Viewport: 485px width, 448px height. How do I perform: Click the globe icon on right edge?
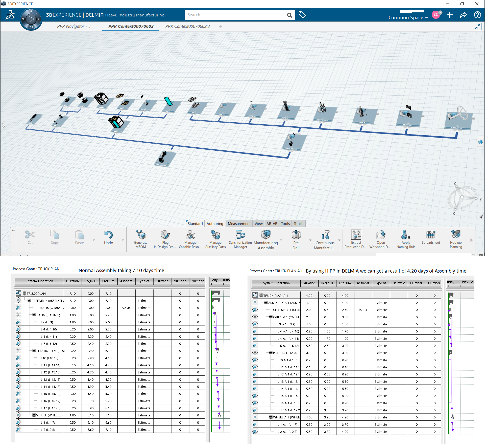[480, 142]
